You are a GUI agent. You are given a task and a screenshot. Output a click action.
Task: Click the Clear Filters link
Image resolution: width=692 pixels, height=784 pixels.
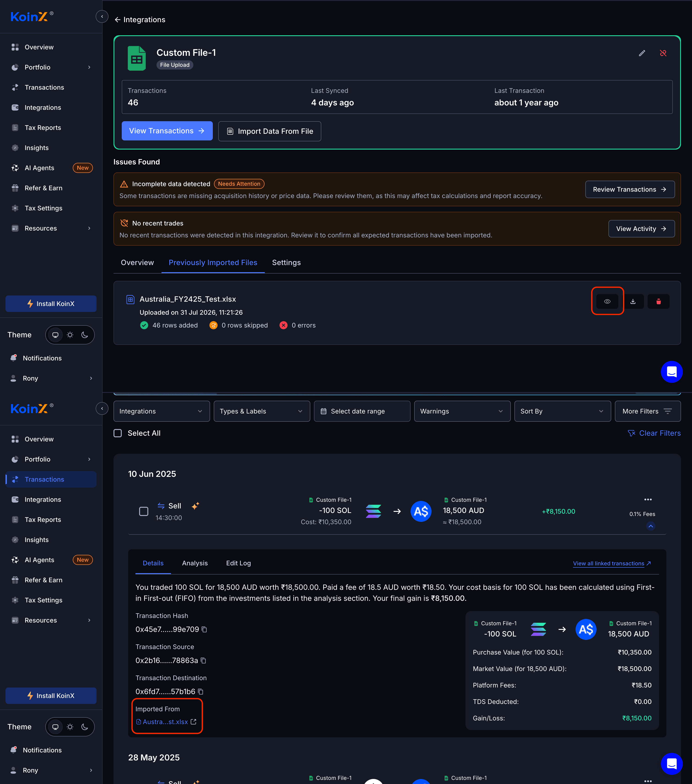(x=654, y=433)
